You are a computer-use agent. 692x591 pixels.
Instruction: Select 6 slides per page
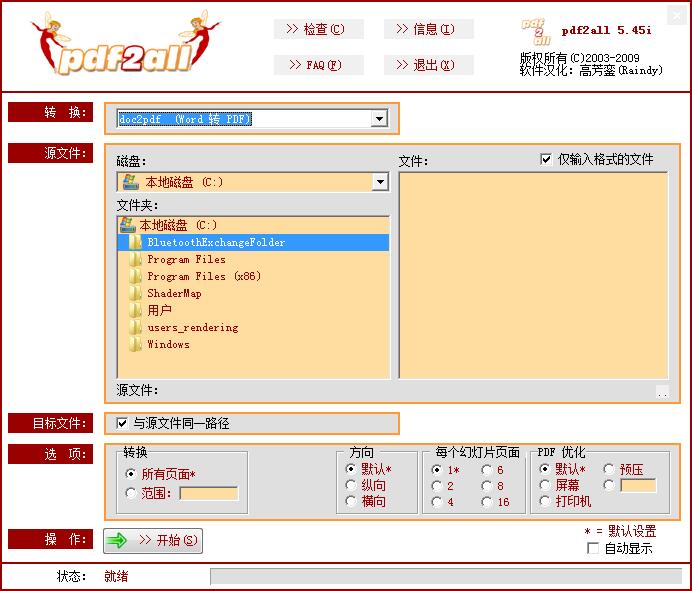(x=487, y=470)
